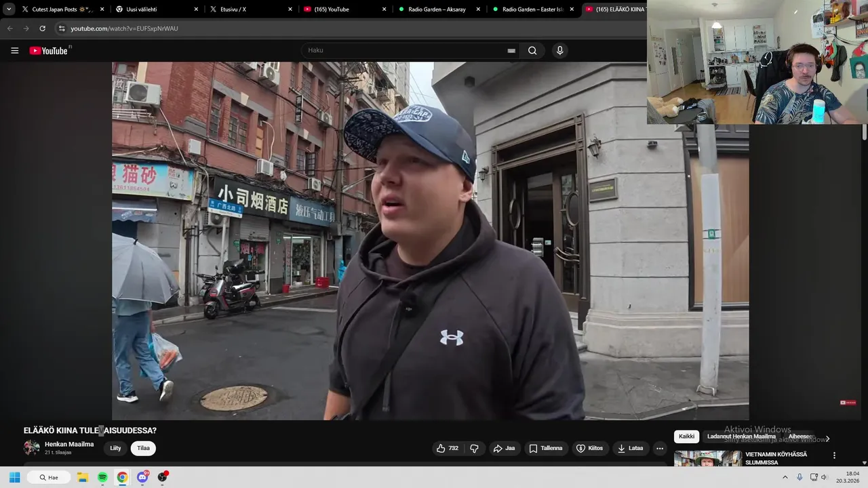Click the youtube.com address bar URL

point(124,28)
